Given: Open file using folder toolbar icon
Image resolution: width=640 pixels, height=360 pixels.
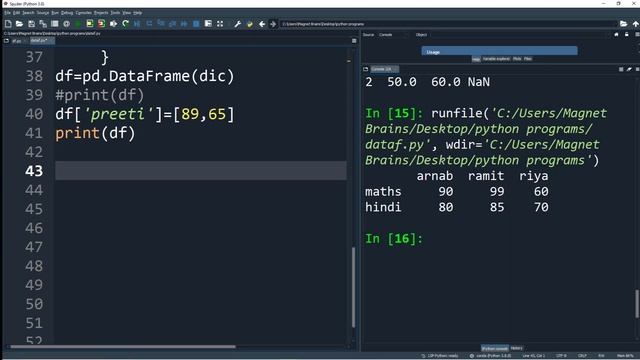Looking at the screenshot, I should point(19,24).
